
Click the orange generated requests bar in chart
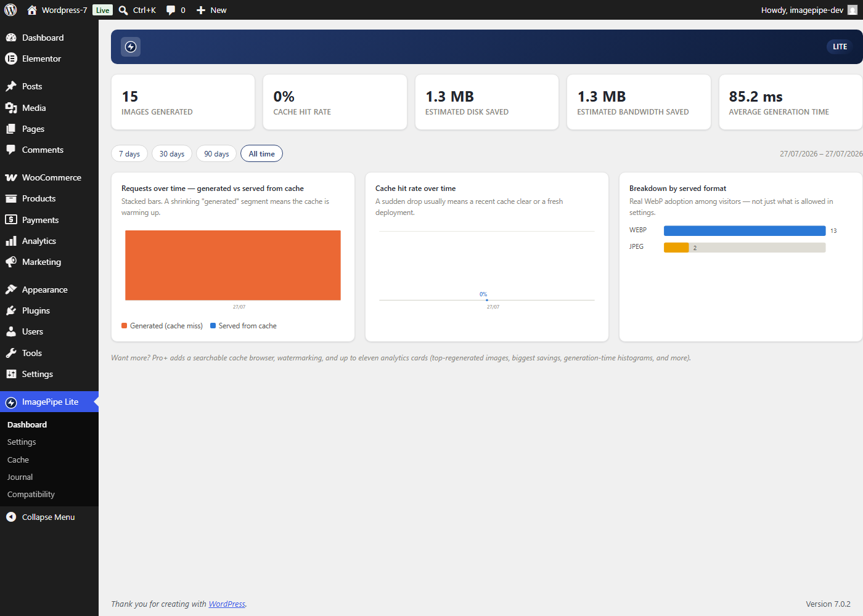pyautogui.click(x=233, y=265)
